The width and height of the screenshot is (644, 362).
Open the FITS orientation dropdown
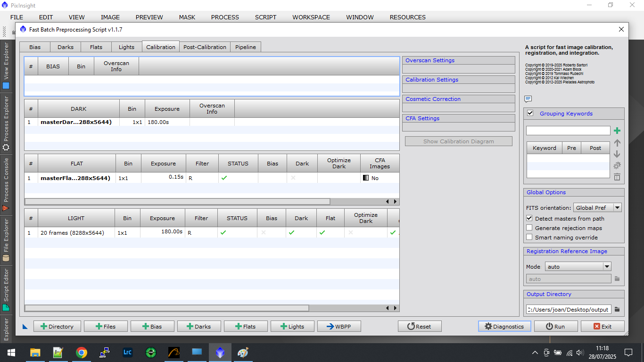pyautogui.click(x=597, y=207)
